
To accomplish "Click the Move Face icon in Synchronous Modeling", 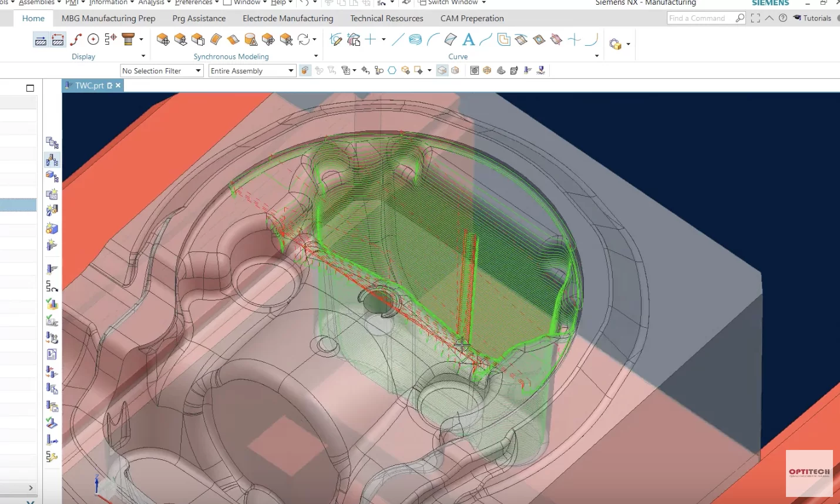I will [163, 39].
